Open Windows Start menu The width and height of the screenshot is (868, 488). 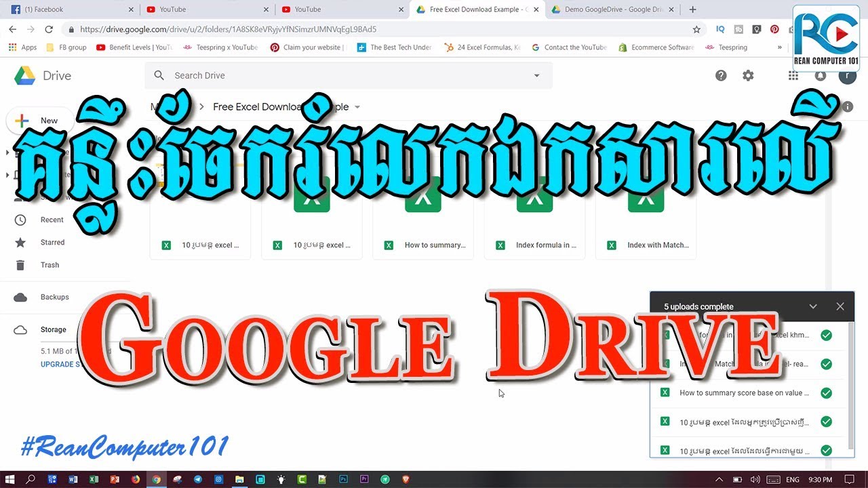click(x=10, y=479)
